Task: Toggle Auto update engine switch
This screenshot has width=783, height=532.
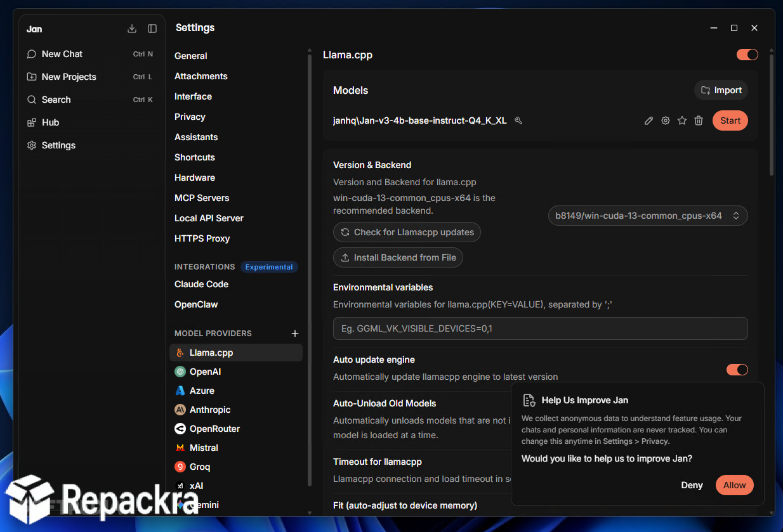Action: [x=737, y=370]
